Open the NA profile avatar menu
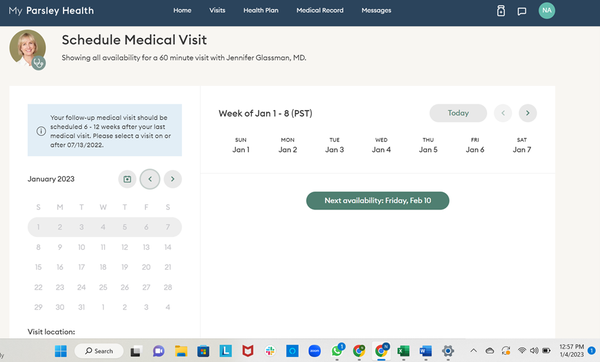 click(x=547, y=10)
